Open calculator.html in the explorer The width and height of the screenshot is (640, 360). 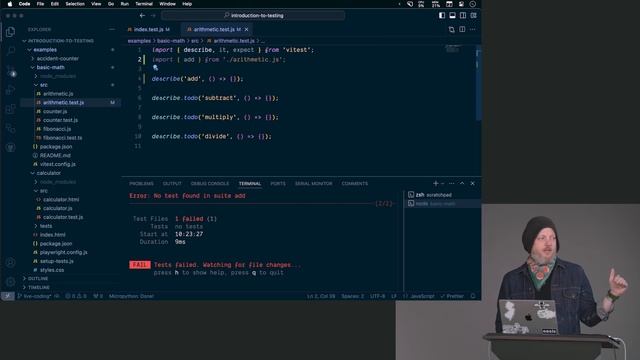(61, 200)
